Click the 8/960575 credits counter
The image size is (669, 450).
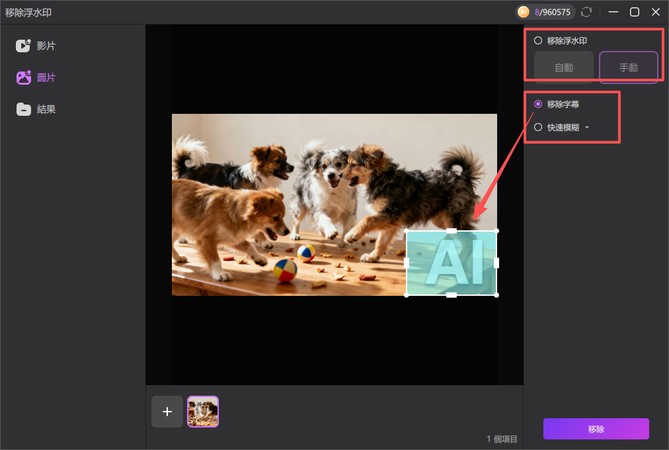[552, 12]
